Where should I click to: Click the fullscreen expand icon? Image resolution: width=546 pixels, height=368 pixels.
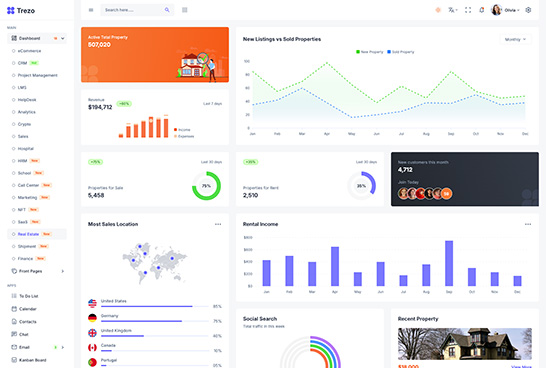click(x=468, y=10)
